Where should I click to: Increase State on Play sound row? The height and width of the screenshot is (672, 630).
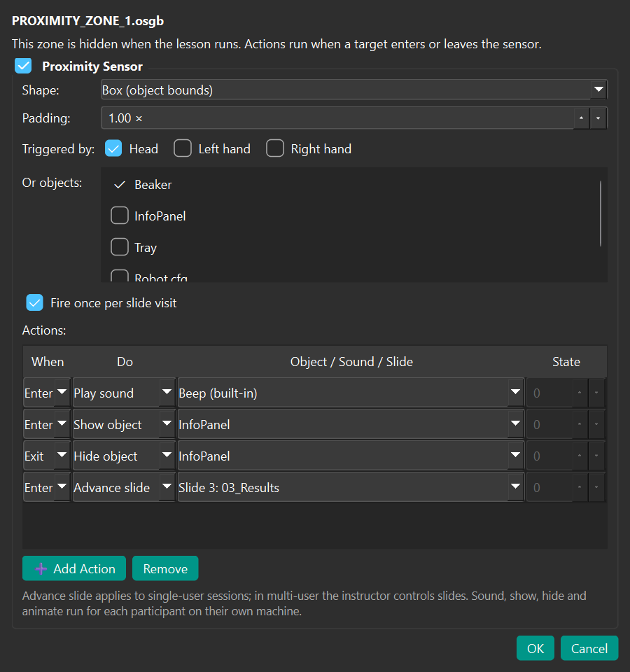pos(580,393)
